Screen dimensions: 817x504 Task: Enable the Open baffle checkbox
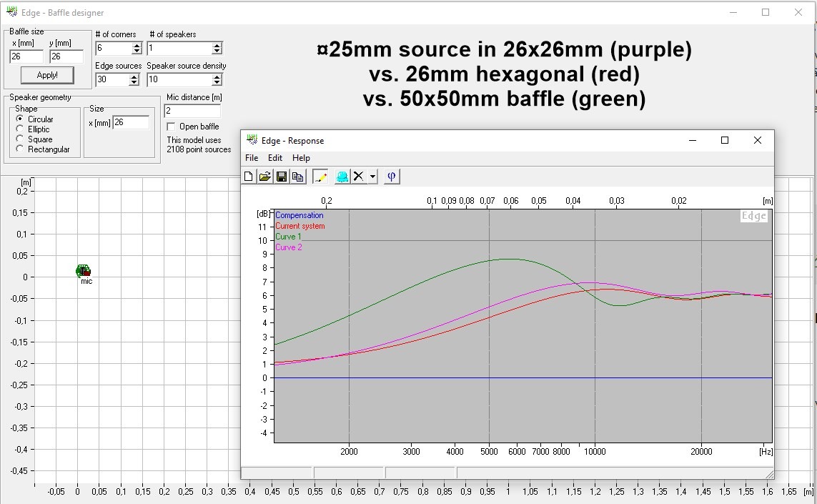coord(171,127)
